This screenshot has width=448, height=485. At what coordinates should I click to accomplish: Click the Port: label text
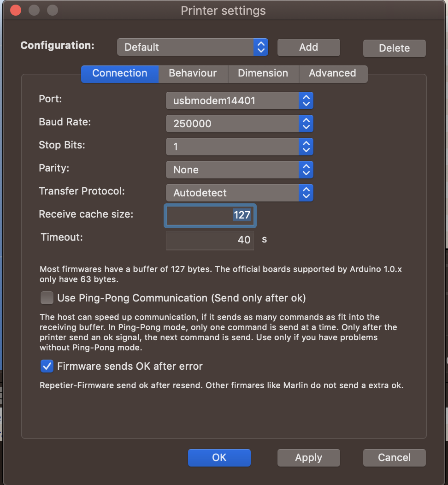[x=50, y=99]
